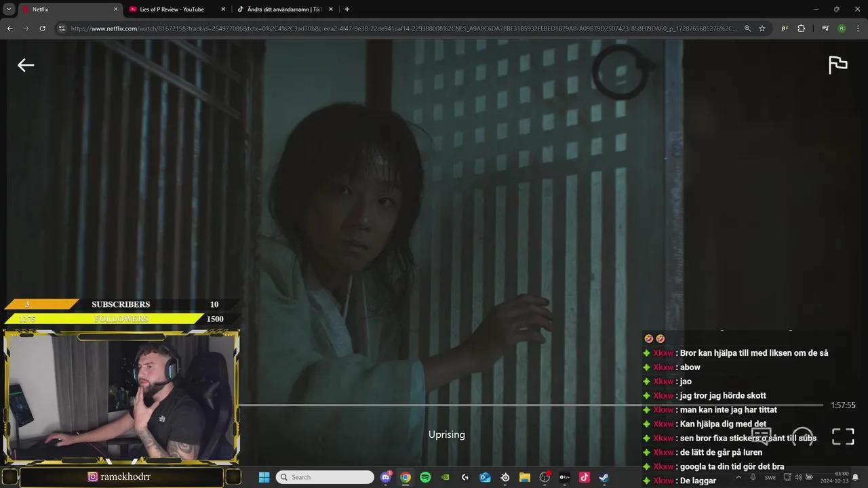
Task: Toggle fullscreen in Netflix player
Action: pyautogui.click(x=843, y=436)
